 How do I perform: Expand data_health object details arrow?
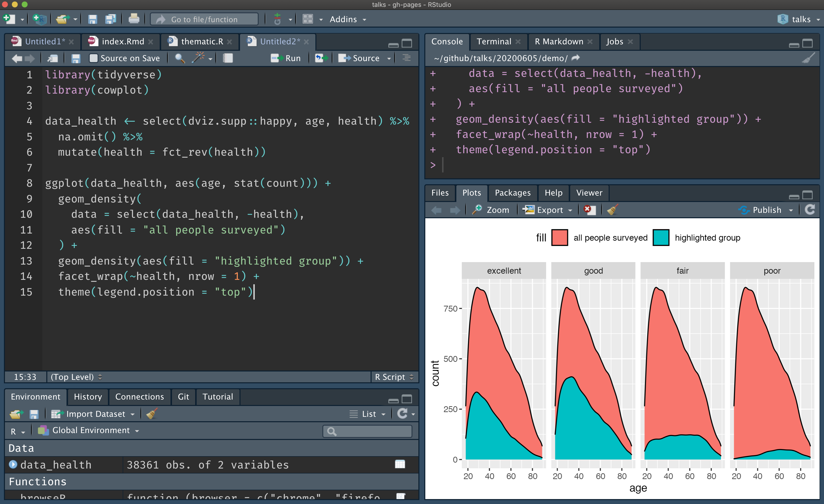(x=13, y=464)
